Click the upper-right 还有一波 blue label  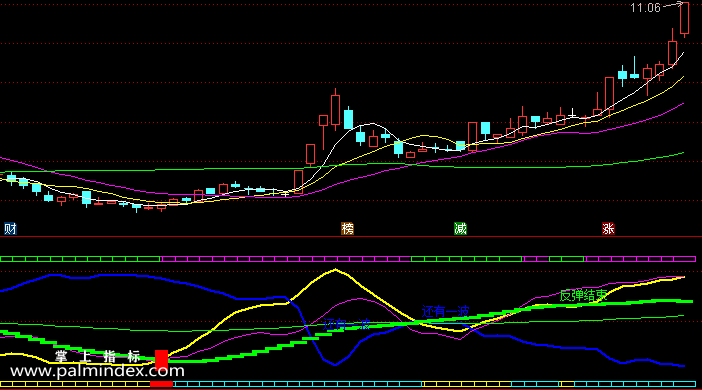445,311
